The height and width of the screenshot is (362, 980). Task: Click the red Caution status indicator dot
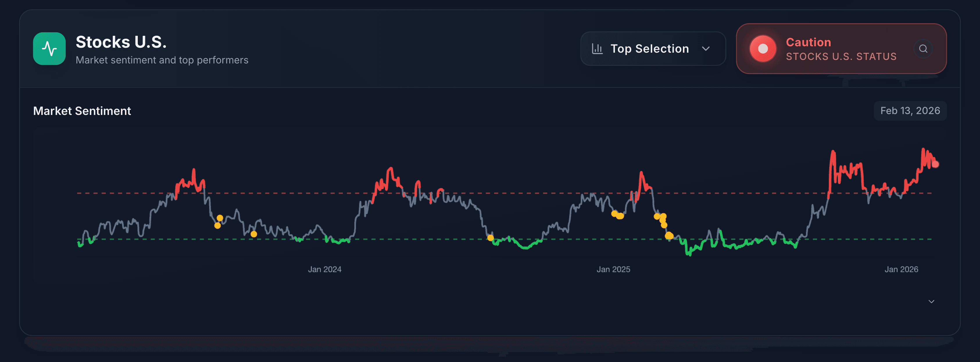pyautogui.click(x=763, y=49)
